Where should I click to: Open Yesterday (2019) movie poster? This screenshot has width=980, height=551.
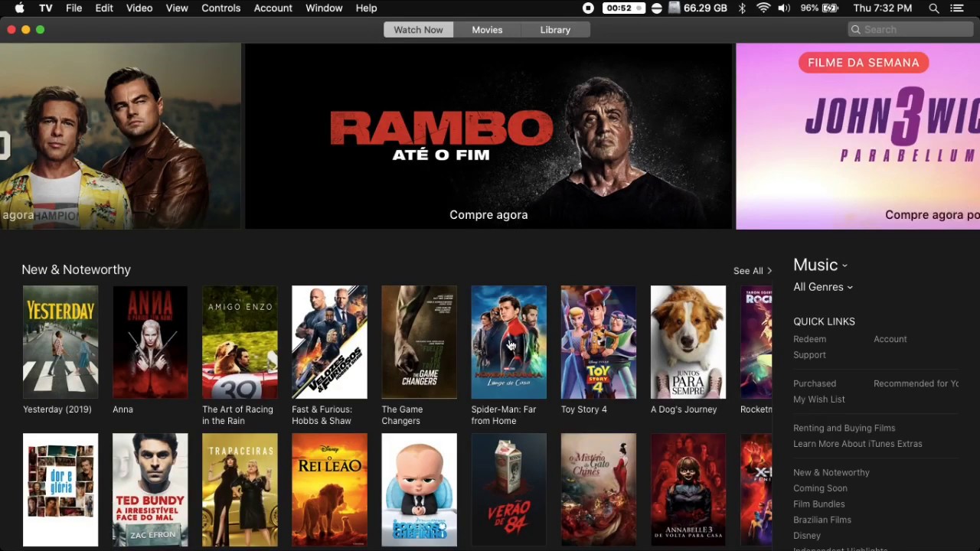(60, 342)
